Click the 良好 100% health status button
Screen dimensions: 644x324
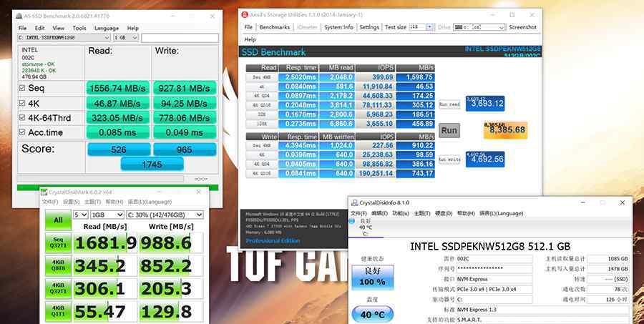[x=373, y=278]
